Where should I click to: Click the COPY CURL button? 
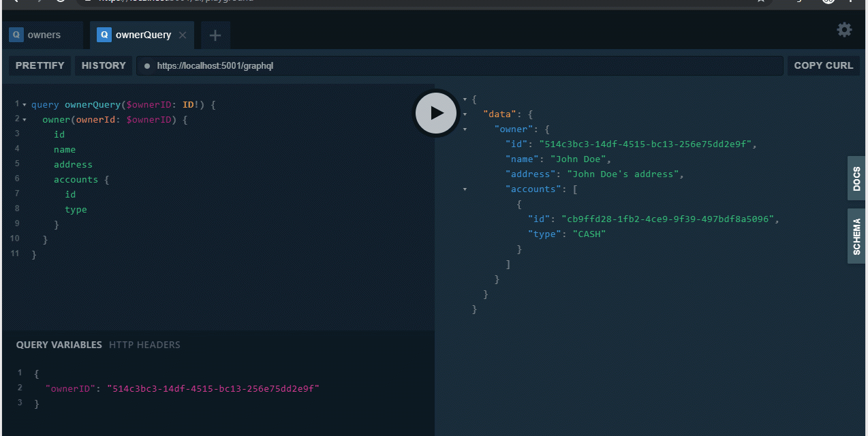pyautogui.click(x=823, y=65)
